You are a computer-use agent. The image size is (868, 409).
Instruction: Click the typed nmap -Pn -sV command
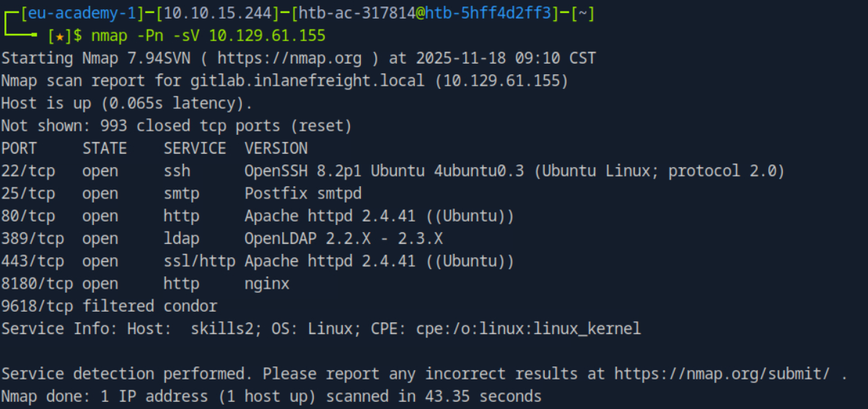pos(209,35)
